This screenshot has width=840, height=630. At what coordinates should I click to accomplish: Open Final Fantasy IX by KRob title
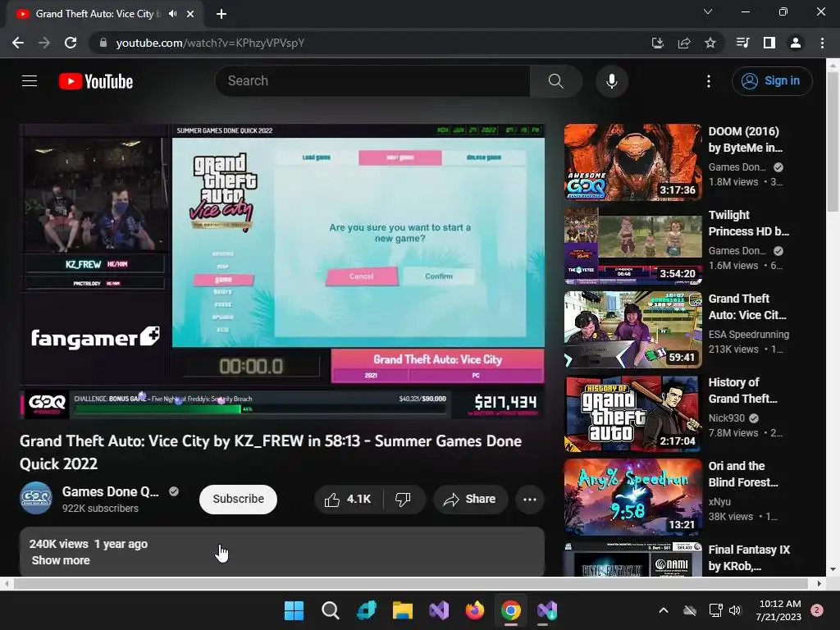pyautogui.click(x=749, y=558)
